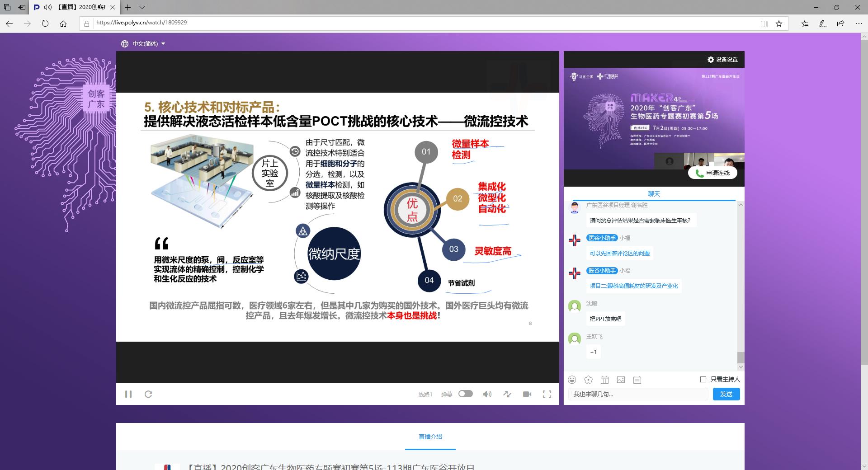Click the image upload icon in chat
Viewport: 868px width, 470px height.
tap(621, 380)
